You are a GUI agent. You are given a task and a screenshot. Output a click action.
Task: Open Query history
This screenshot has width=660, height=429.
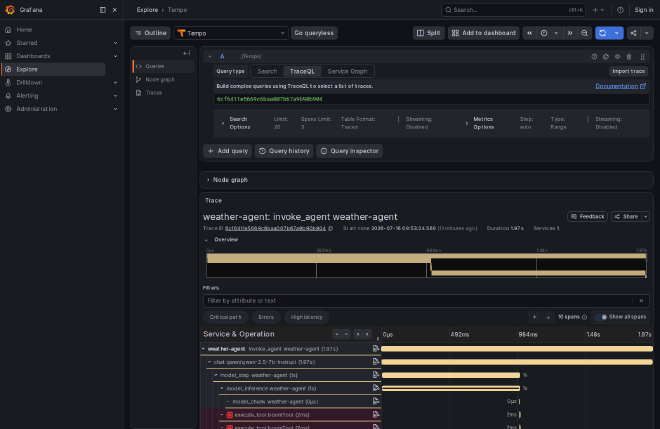284,151
